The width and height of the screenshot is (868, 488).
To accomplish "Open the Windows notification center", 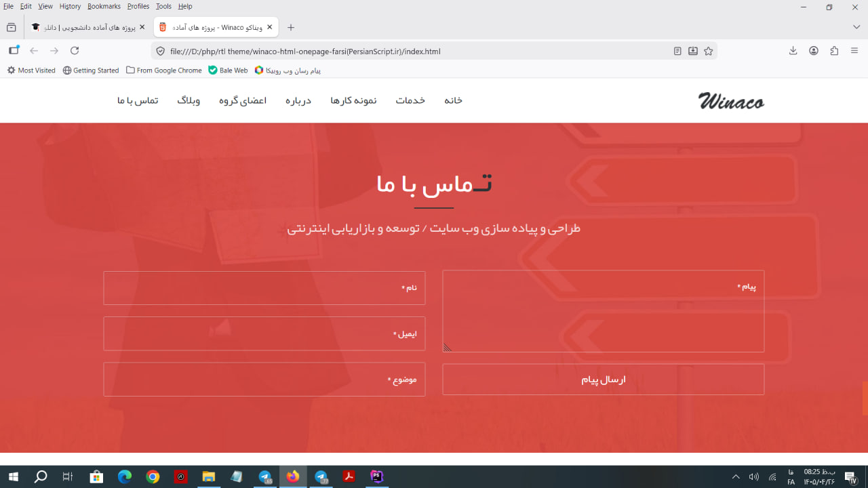I will [x=850, y=476].
